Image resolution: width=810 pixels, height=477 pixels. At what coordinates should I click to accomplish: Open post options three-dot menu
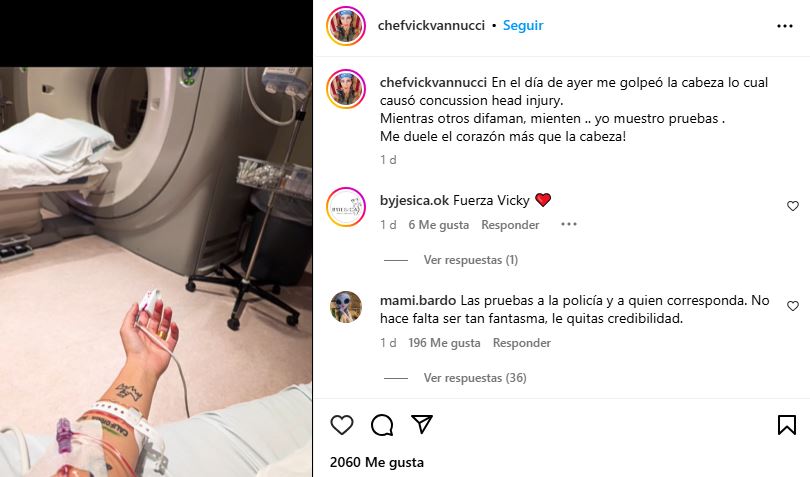pyautogui.click(x=785, y=26)
